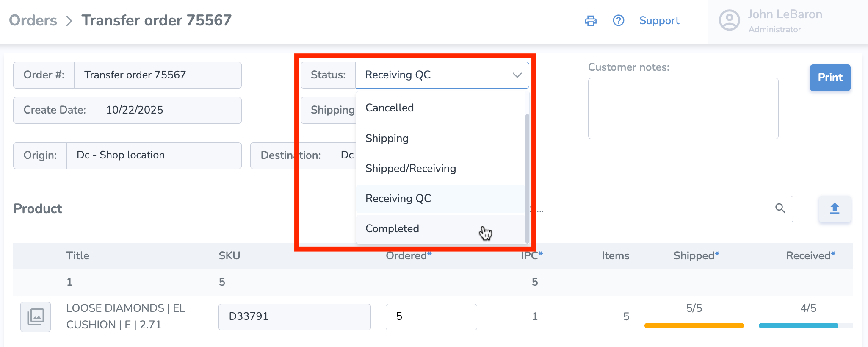
Task: Set the status to Completed
Action: 392,228
